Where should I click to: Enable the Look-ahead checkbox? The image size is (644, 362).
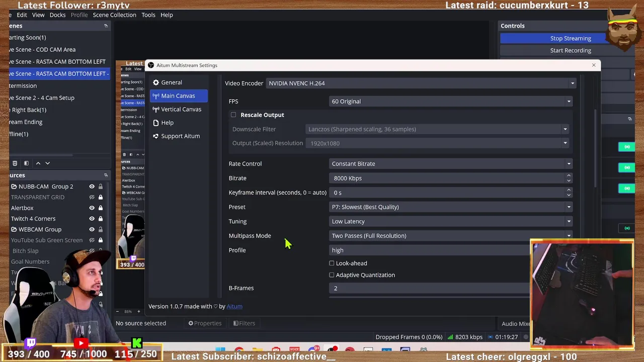point(332,263)
